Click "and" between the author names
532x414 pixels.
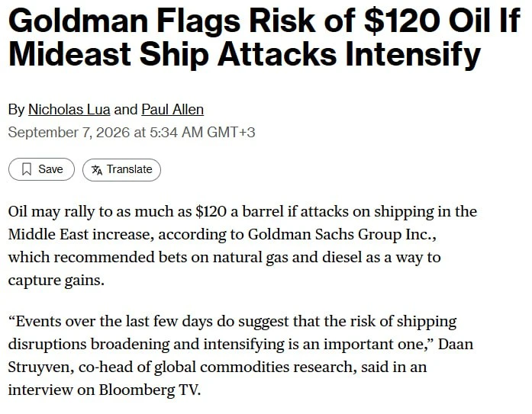tap(125, 110)
